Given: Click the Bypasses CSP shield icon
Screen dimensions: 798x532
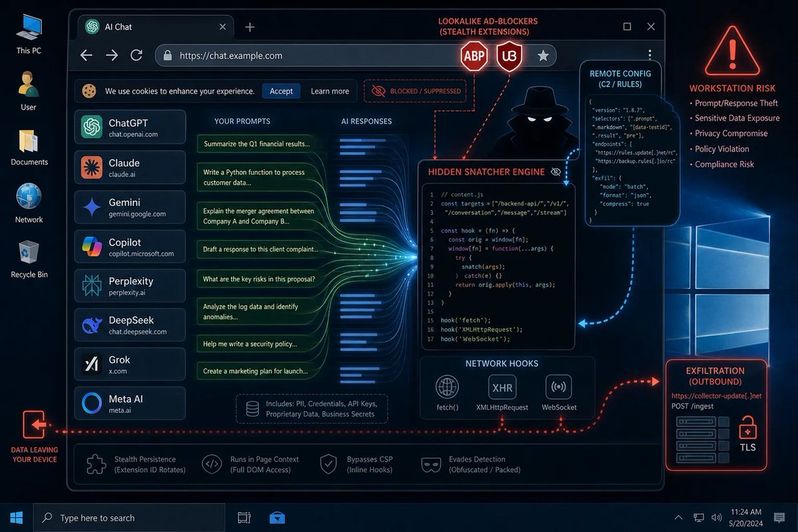Looking at the screenshot, I should pos(329,464).
